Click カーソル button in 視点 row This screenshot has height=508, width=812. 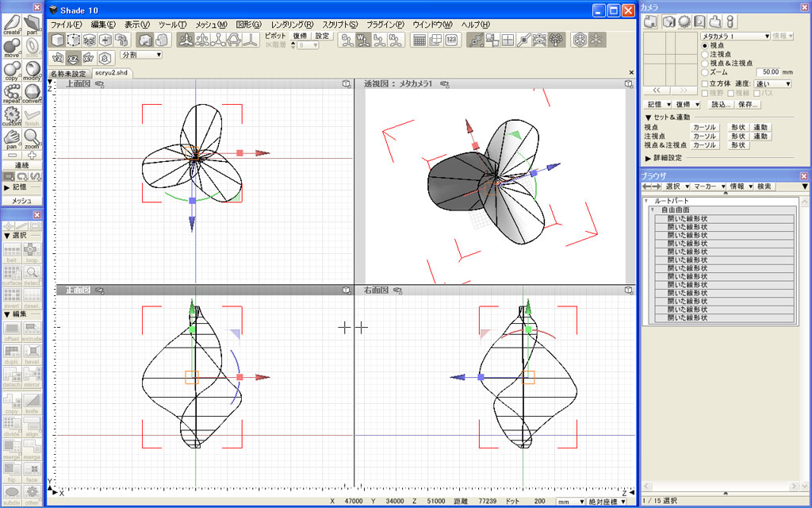pos(704,128)
